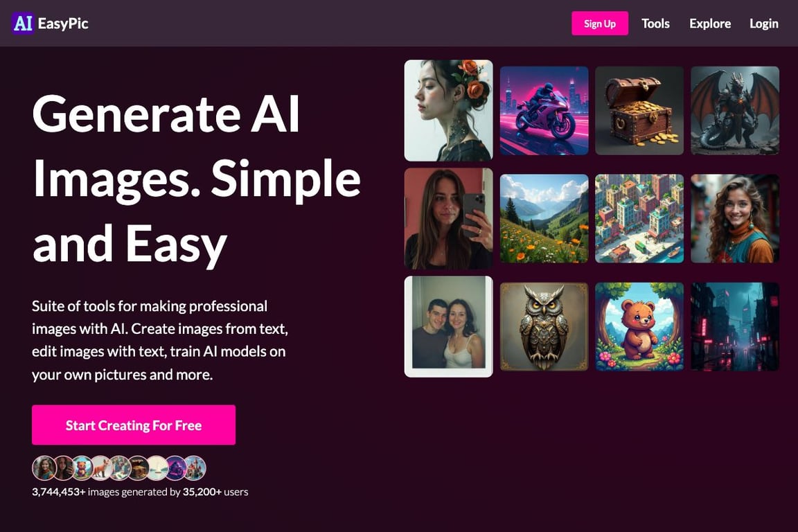Select the mountain meadow landscape thumbnail
Image resolution: width=798 pixels, height=532 pixels.
tap(544, 218)
